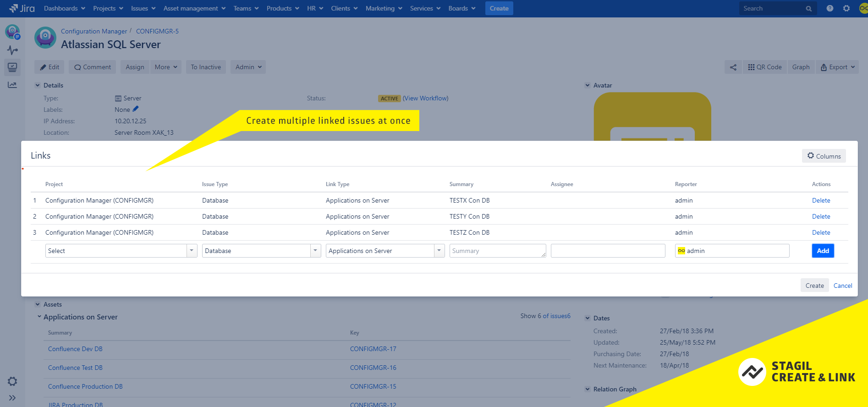Click the Create button in top bar
The width and height of the screenshot is (868, 407).
coord(499,8)
